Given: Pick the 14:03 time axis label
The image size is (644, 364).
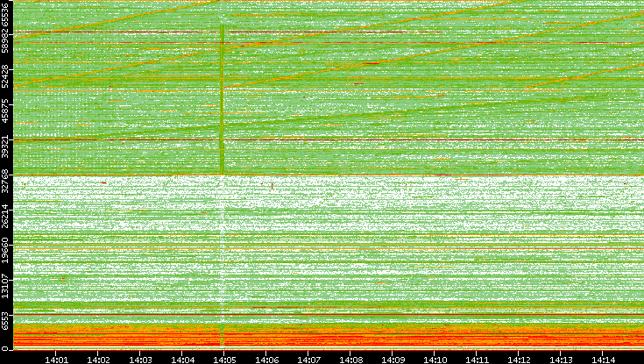Looking at the screenshot, I should (x=140, y=360).
